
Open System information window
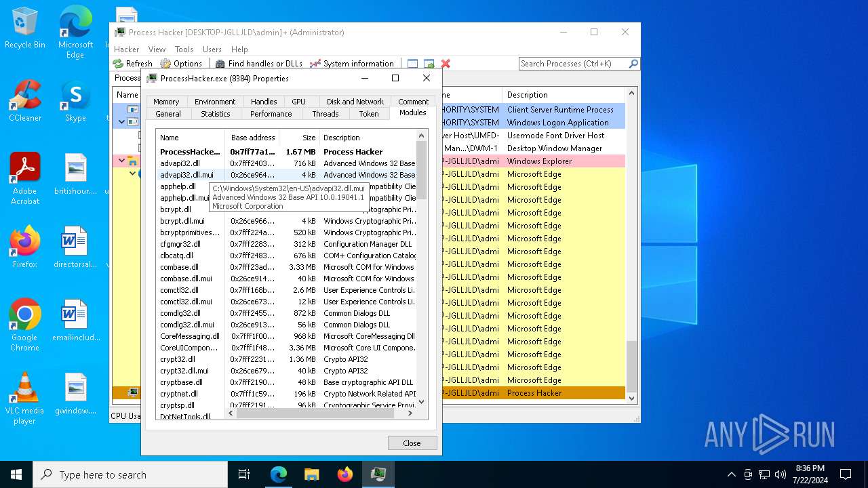351,64
